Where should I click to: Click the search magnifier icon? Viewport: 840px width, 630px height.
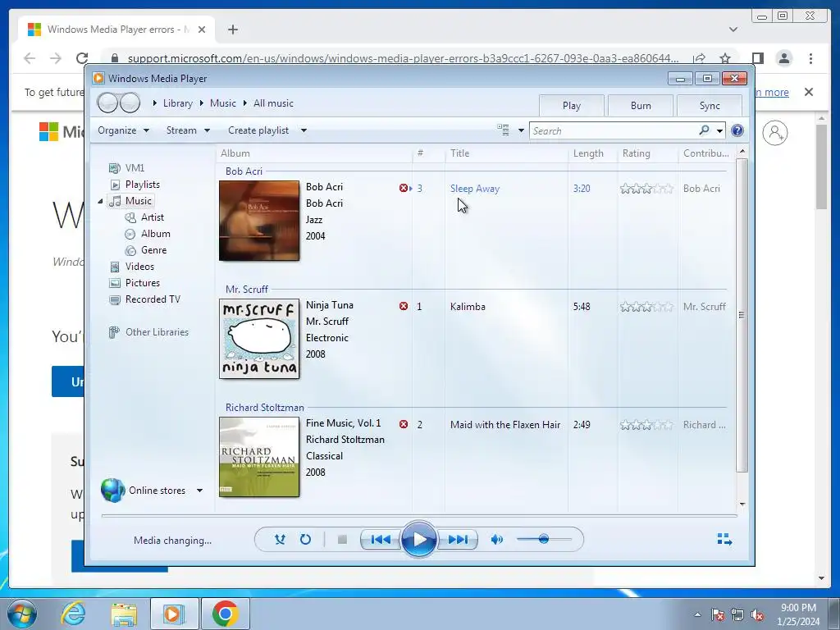pos(705,130)
